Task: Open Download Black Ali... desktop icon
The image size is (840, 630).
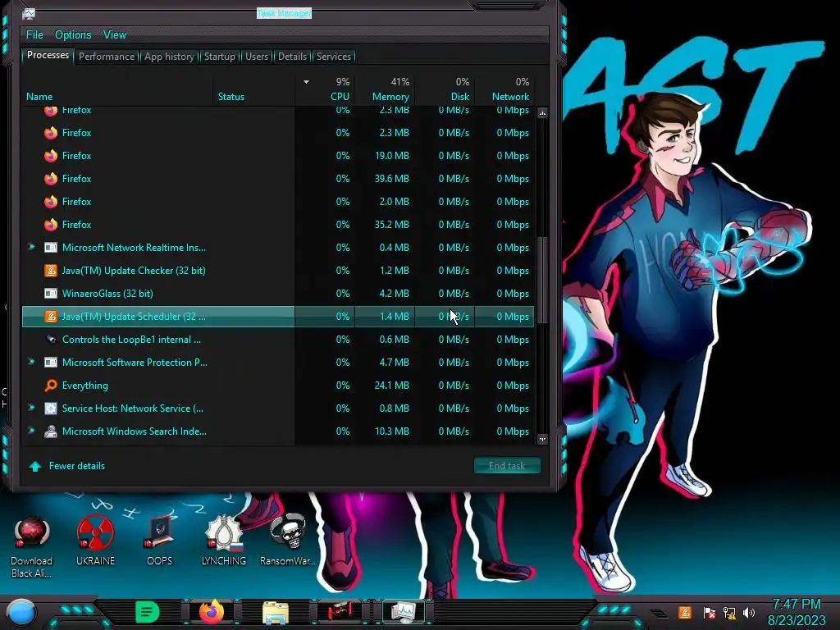Action: click(x=32, y=546)
